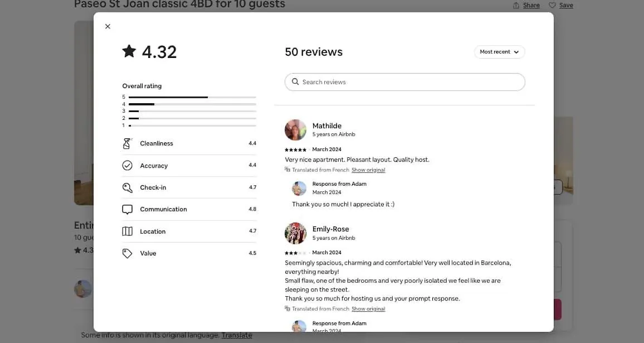Image resolution: width=644 pixels, height=343 pixels.
Task: Click the Cleanliness spray bottle icon
Action: point(127,143)
